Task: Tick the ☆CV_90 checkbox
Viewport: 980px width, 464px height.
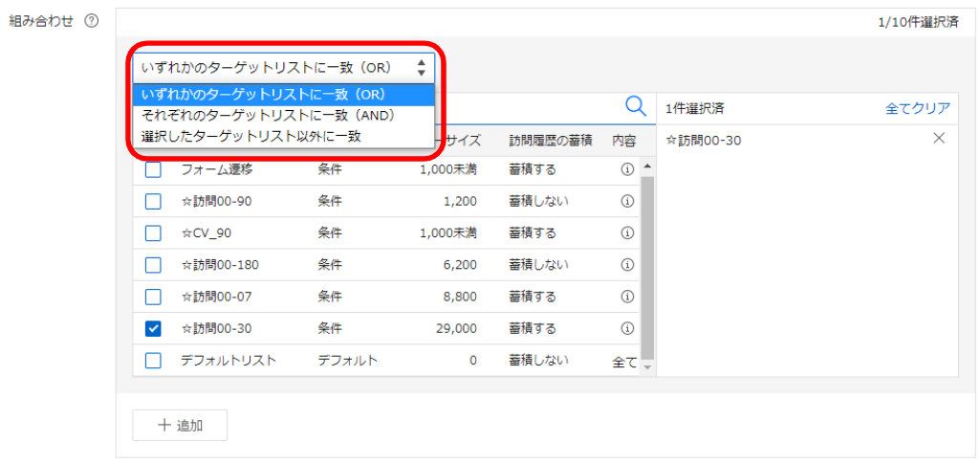Action: click(x=153, y=232)
